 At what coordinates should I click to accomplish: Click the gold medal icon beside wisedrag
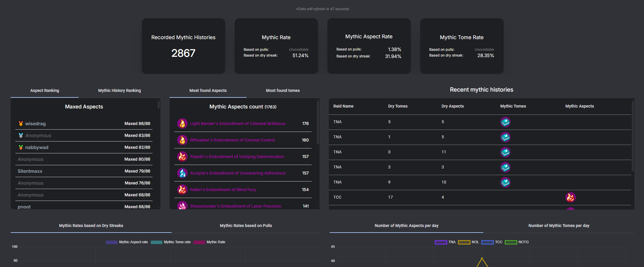(21, 123)
